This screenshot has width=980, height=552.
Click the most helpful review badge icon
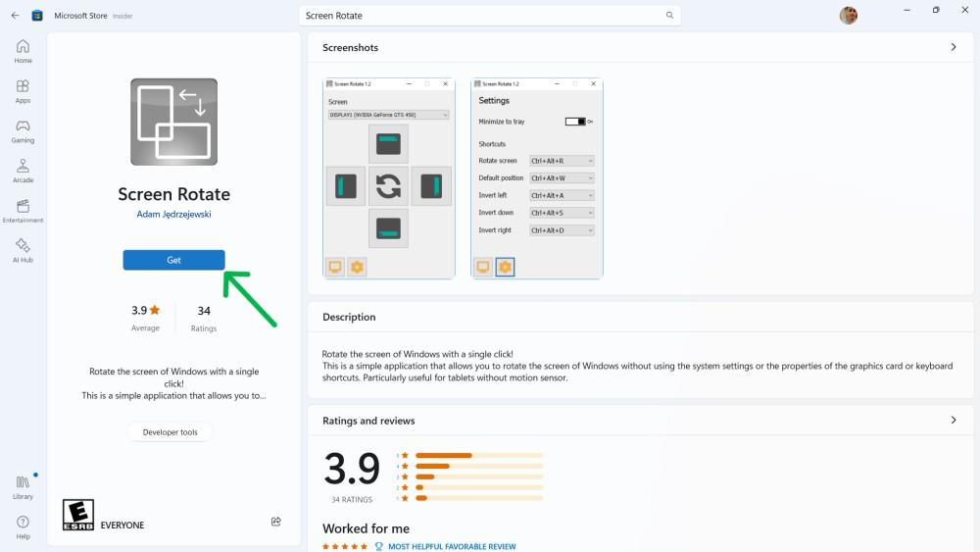378,546
